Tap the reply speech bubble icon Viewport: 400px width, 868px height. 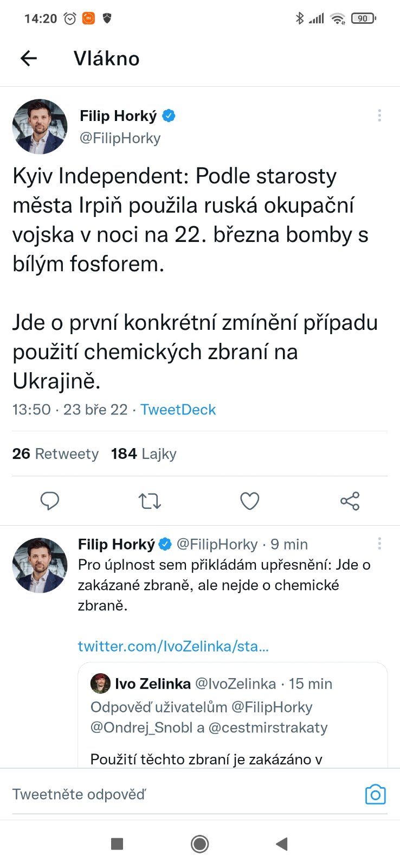(x=50, y=501)
